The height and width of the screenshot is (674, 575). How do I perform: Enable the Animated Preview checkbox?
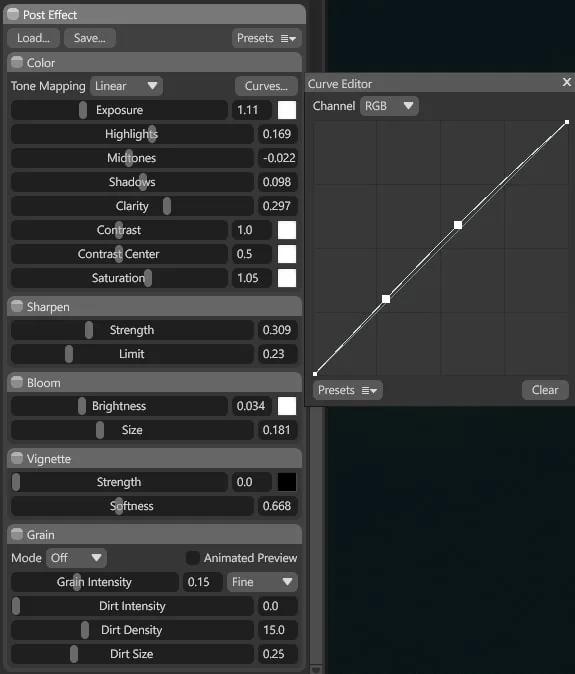click(x=193, y=558)
